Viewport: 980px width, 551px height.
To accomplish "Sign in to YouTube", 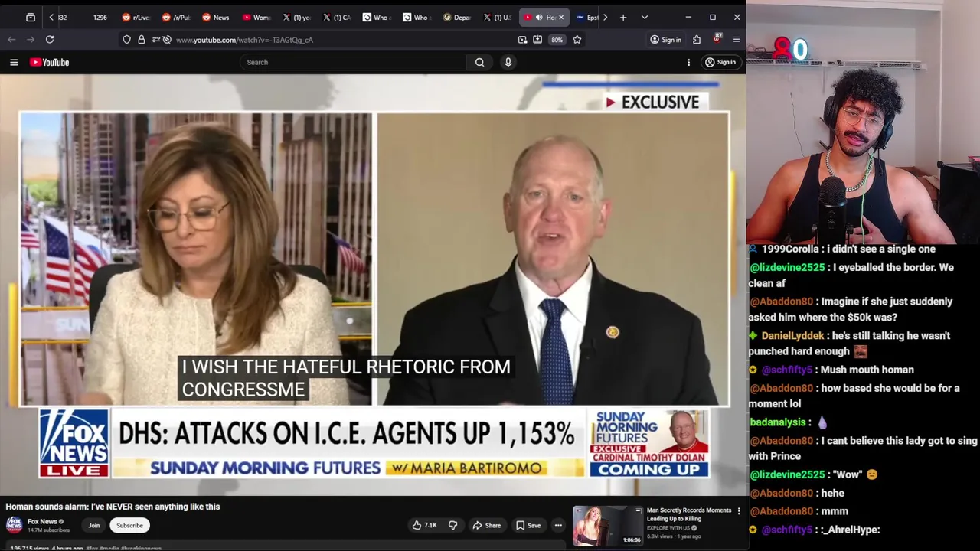I will [720, 62].
